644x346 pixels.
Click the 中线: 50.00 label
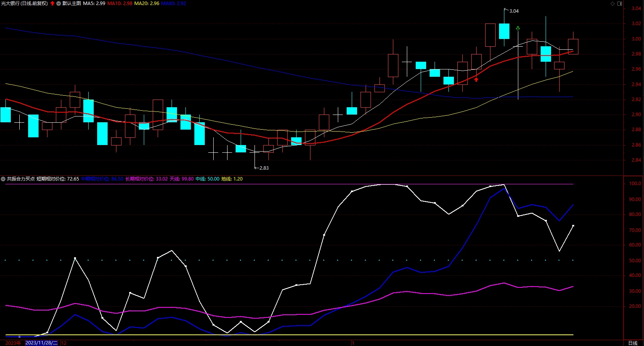(207, 179)
